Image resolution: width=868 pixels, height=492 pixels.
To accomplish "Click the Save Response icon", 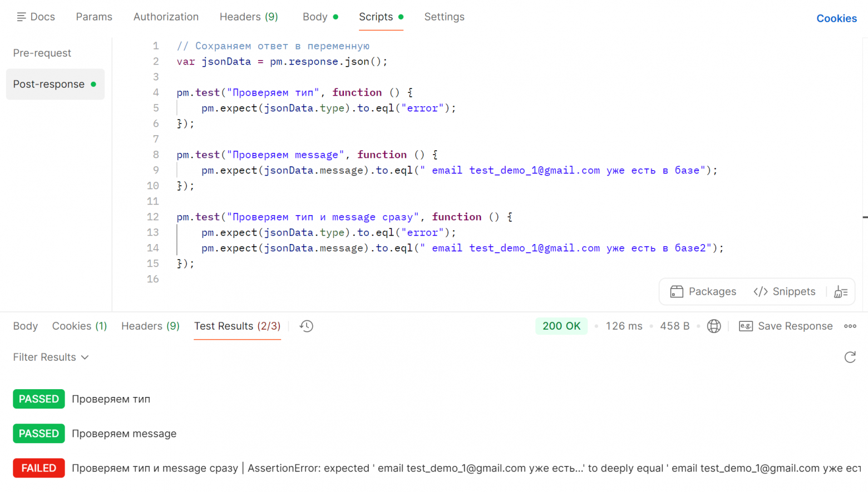I will 746,326.
